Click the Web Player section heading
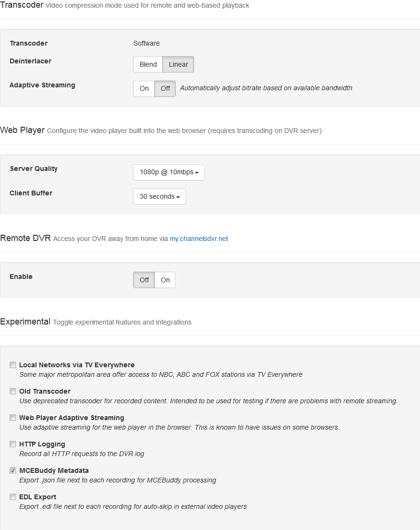 (23, 130)
